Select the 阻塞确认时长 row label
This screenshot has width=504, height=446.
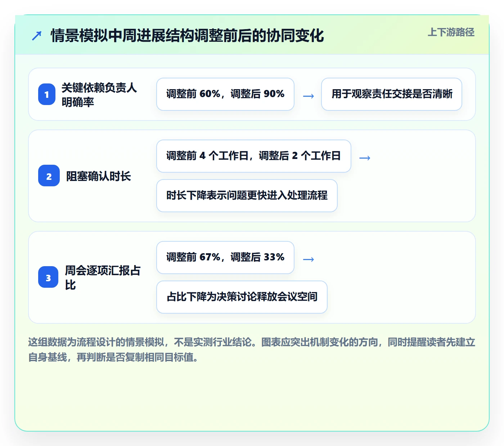tap(98, 176)
